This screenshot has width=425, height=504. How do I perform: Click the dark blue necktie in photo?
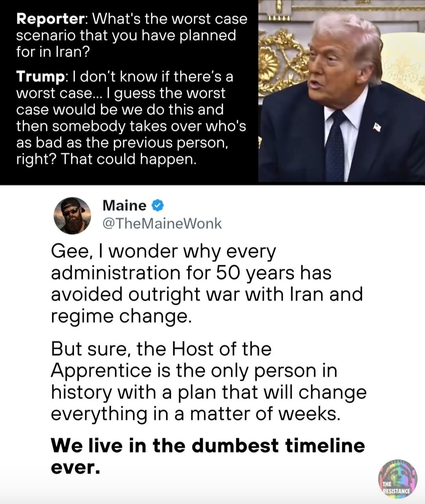334,145
